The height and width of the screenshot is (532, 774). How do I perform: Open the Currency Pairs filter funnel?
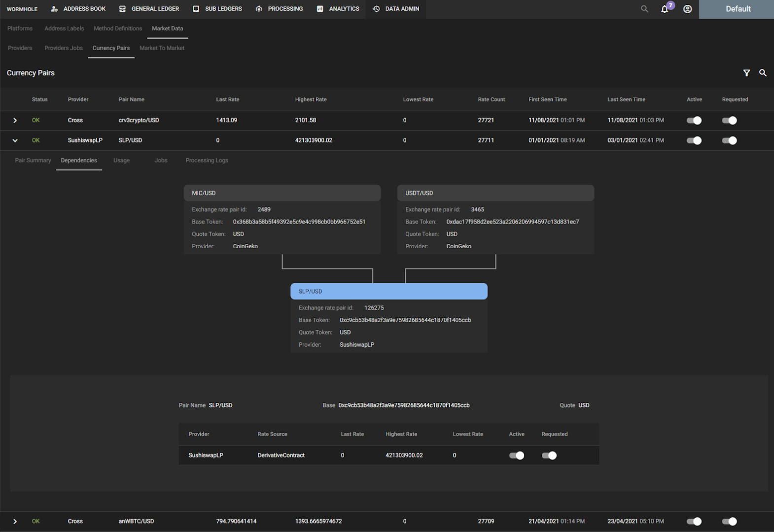point(746,73)
